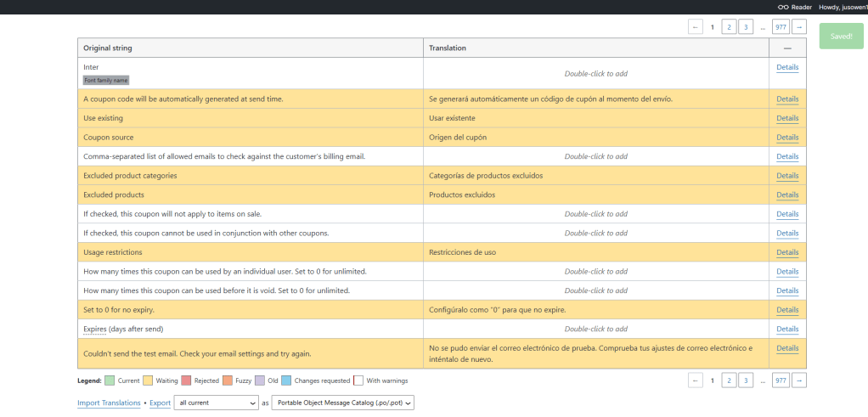868x417 pixels.
Task: Click bottom pagination previous arrow
Action: (696, 380)
